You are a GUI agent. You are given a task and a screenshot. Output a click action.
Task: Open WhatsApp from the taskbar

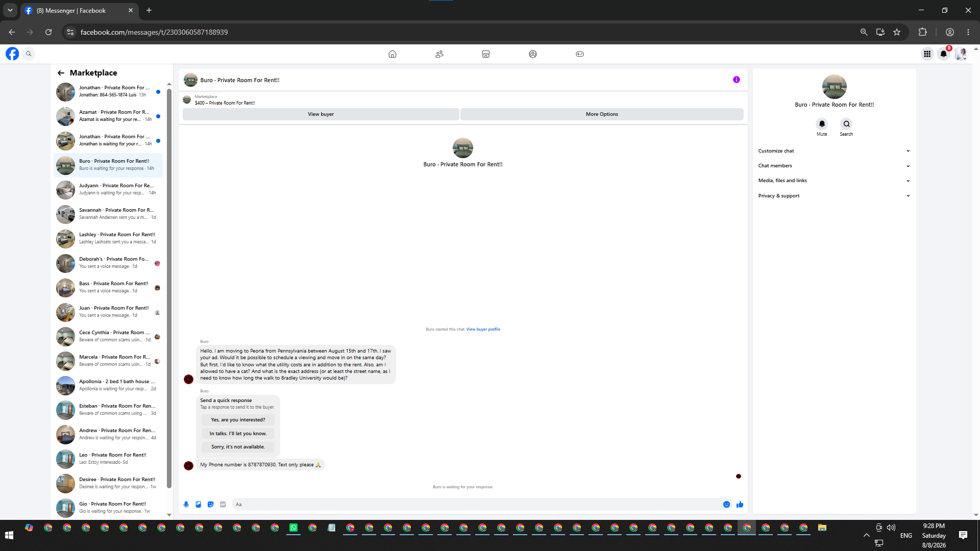pyautogui.click(x=293, y=528)
